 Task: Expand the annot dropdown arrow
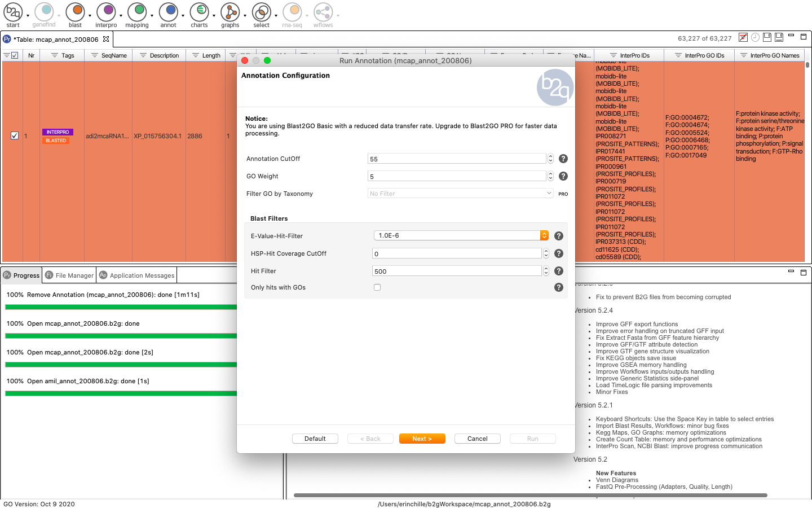point(183,16)
